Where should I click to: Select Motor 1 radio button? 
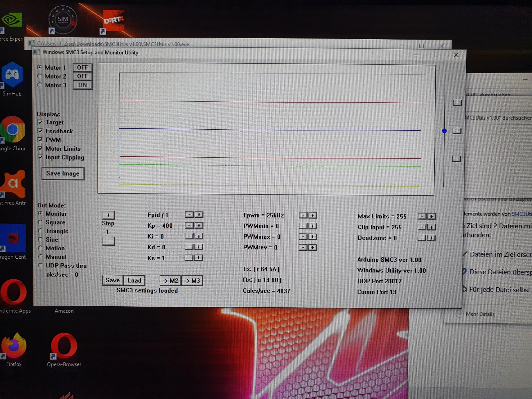40,67
